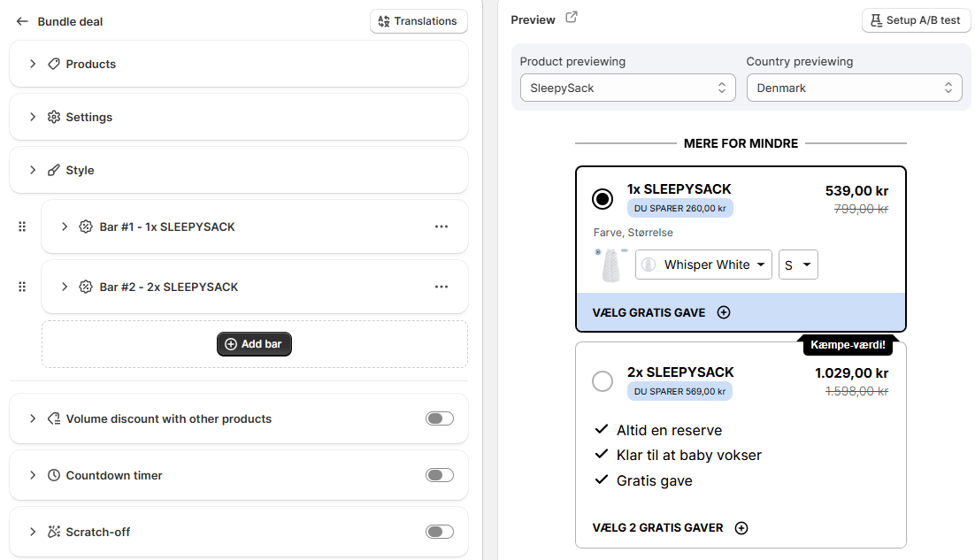Image resolution: width=975 pixels, height=560 pixels.
Task: Click Setup A/B test button
Action: pyautogui.click(x=916, y=20)
